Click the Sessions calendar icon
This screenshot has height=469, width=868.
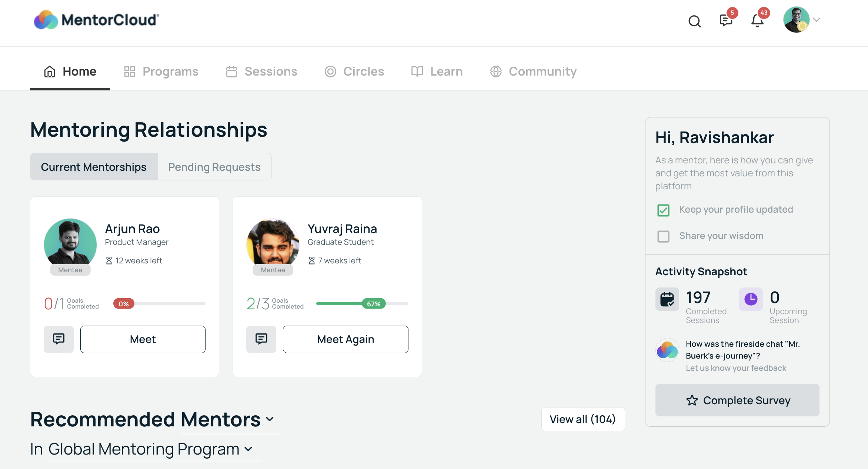(x=231, y=71)
